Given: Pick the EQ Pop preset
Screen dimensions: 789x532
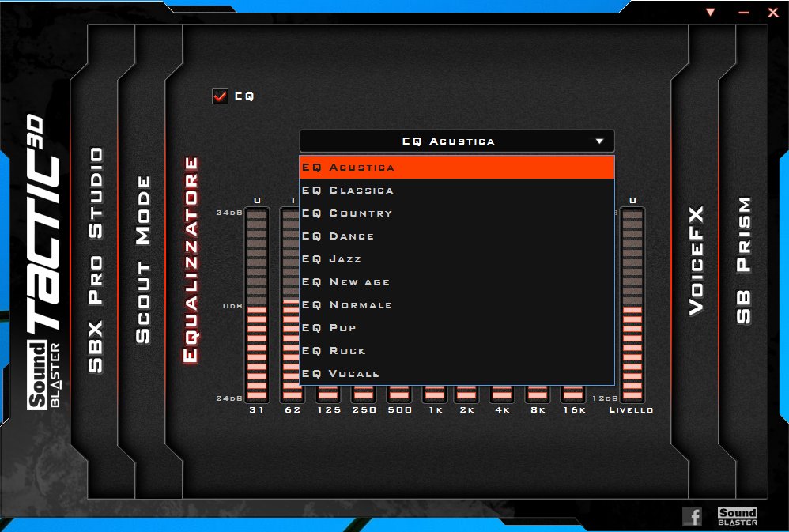Looking at the screenshot, I should tap(457, 327).
